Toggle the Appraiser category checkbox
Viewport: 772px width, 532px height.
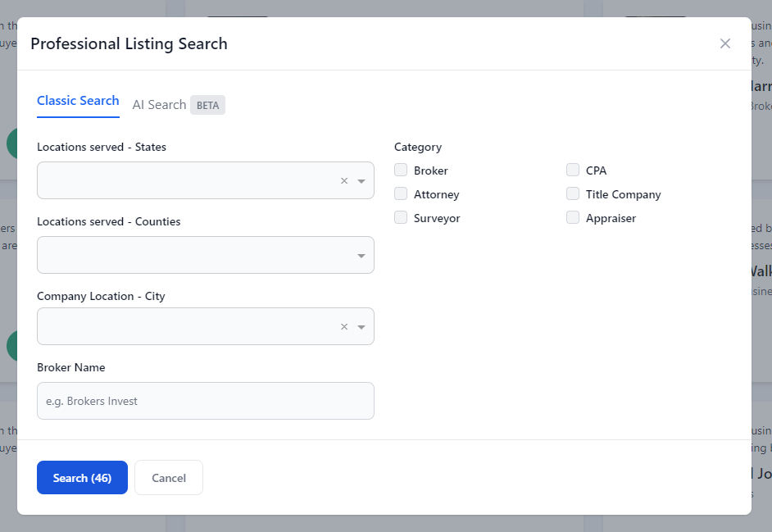point(573,218)
